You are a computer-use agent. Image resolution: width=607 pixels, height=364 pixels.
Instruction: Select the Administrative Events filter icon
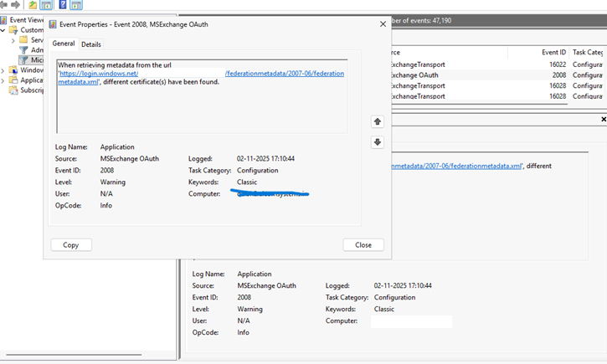[x=23, y=50]
